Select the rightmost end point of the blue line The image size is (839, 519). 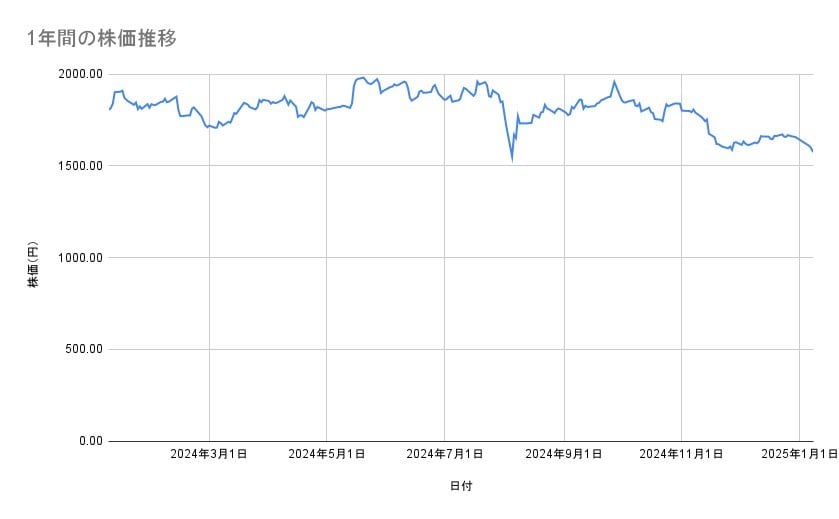813,151
